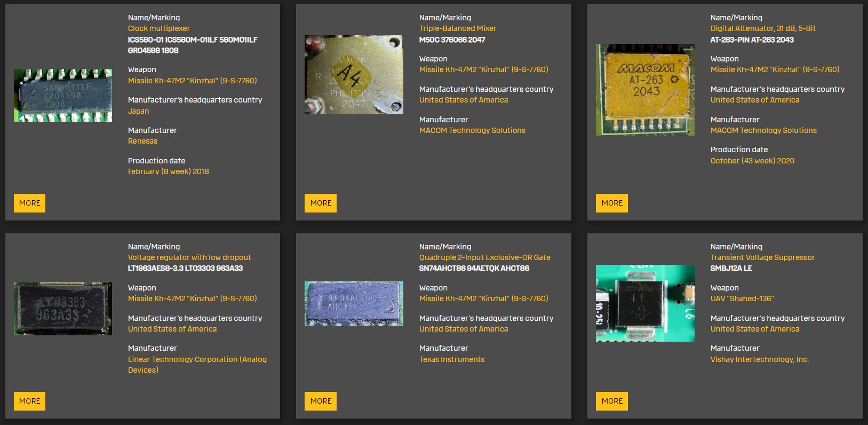Open MORE for Quadruple 2-Input Exclusive-OR Gate
This screenshot has height=425, width=868.
[x=321, y=401]
